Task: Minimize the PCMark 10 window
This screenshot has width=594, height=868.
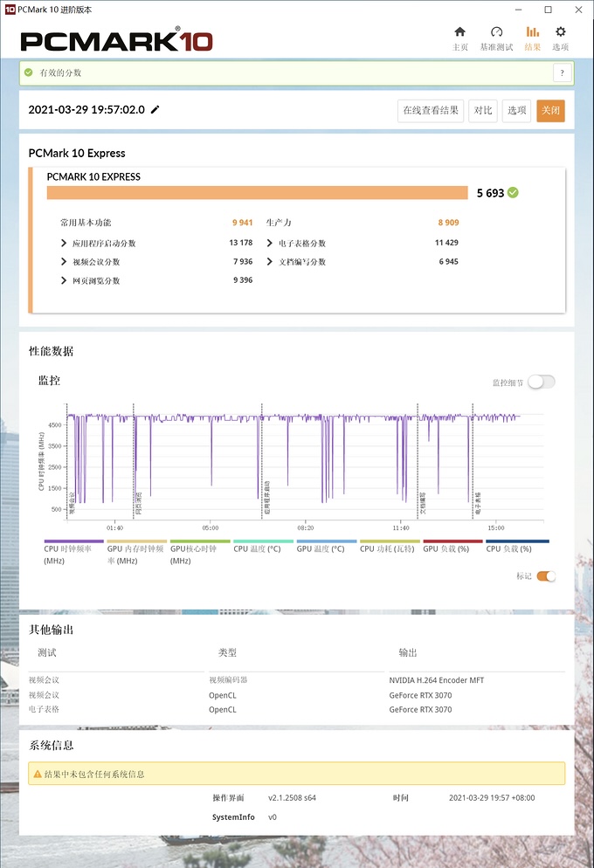Action: tap(518, 10)
